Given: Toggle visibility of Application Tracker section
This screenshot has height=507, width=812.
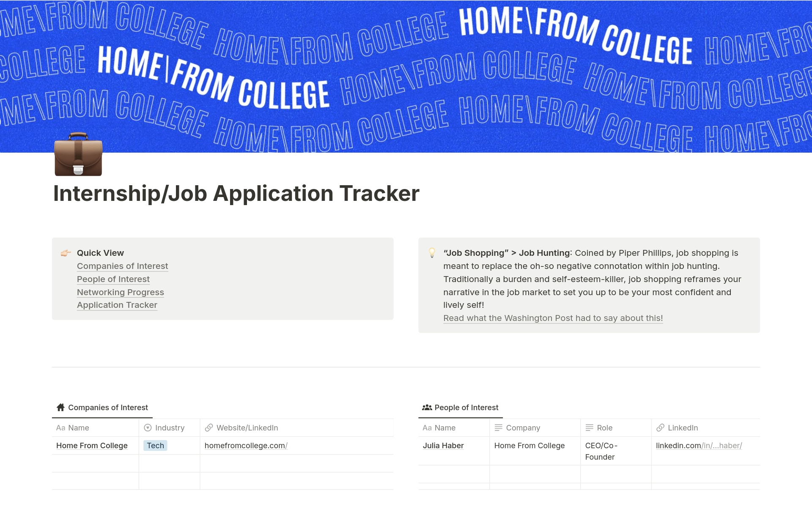Looking at the screenshot, I should [117, 304].
